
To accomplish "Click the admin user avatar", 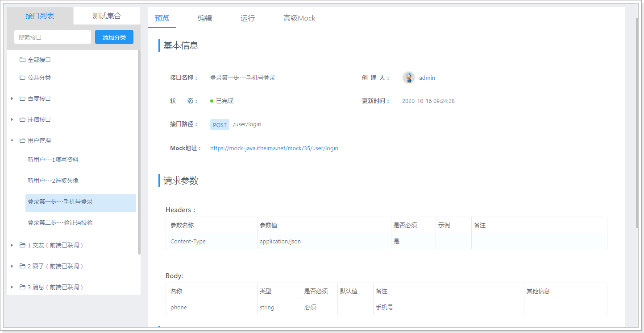I will click(x=408, y=78).
